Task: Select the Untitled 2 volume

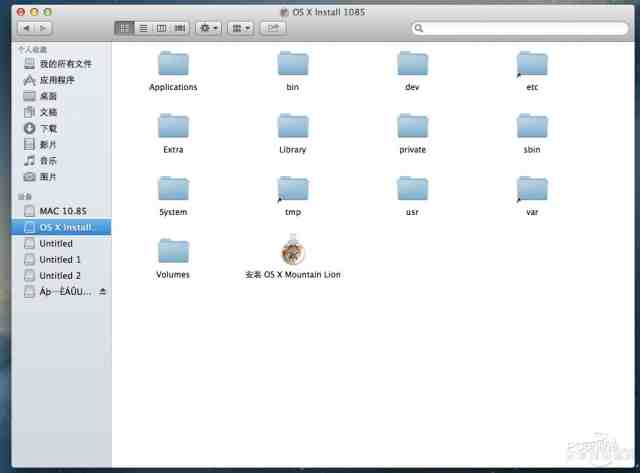Action: (x=61, y=276)
